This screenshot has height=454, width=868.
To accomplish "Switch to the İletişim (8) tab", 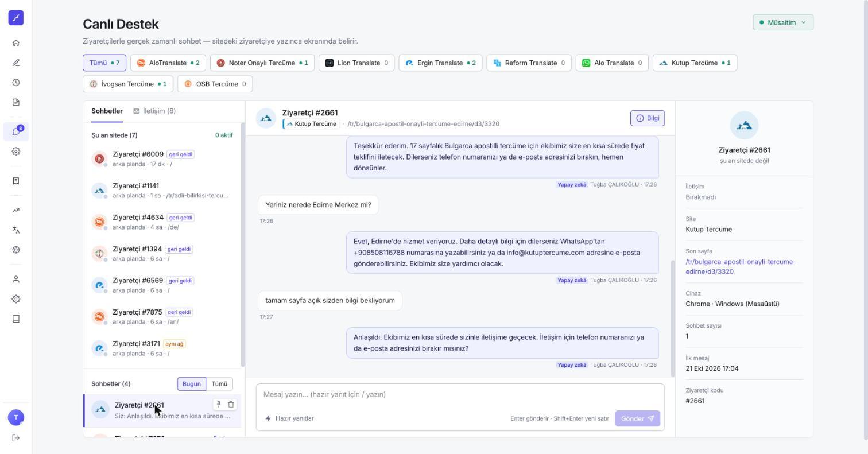I will [x=154, y=111].
